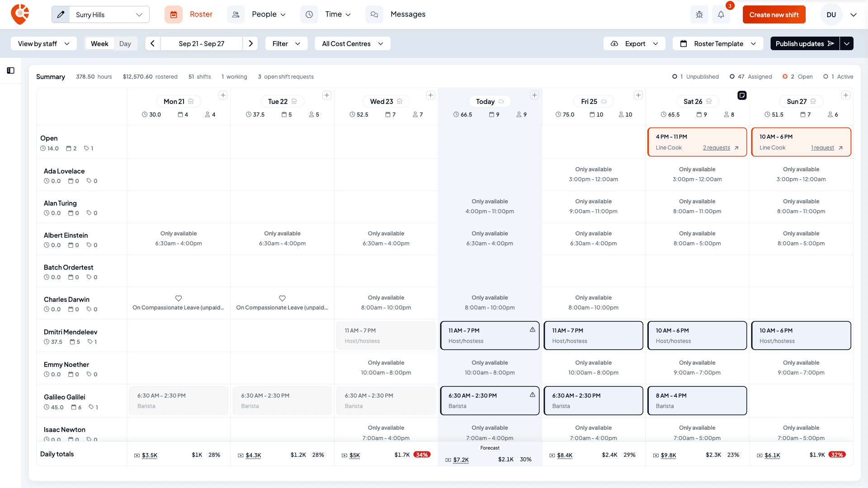
Task: Expand arrow next to Publish updates
Action: 847,43
